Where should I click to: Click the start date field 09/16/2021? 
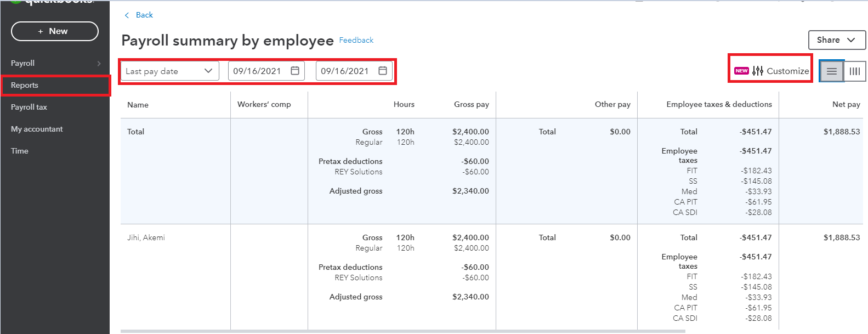coord(257,71)
